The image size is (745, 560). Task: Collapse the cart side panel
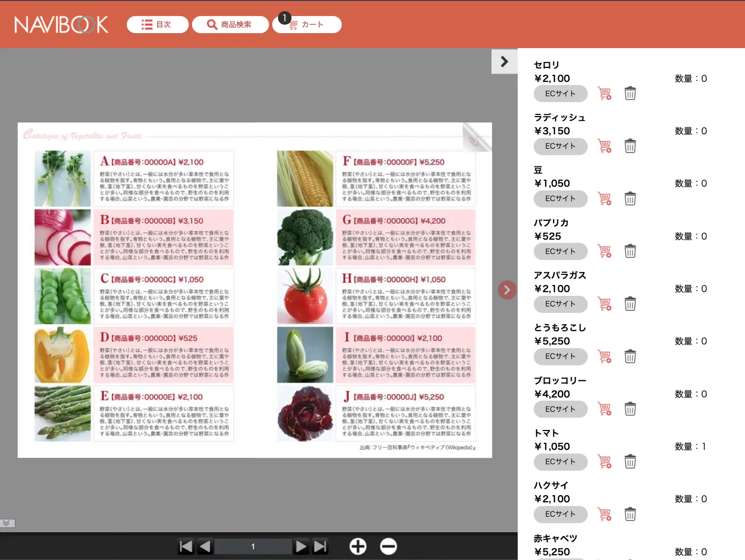pyautogui.click(x=504, y=62)
